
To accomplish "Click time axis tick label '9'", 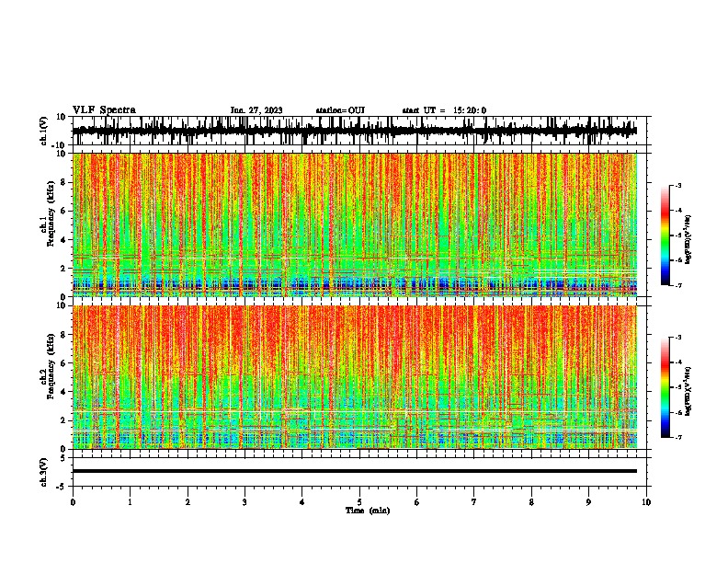I will coord(588,502).
